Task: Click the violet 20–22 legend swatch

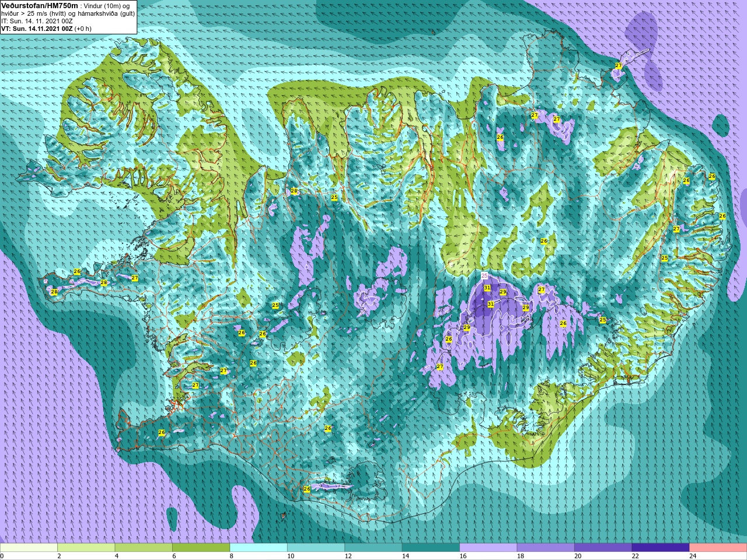Action: 603,548
